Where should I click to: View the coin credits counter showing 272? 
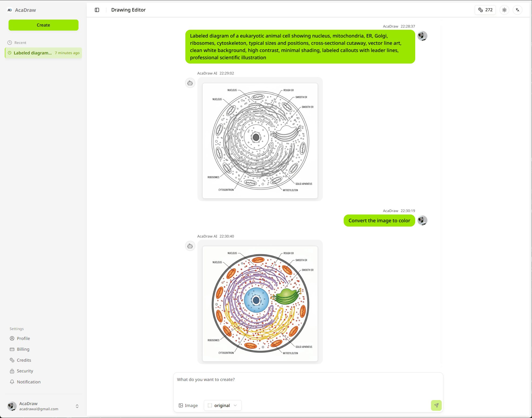[485, 10]
